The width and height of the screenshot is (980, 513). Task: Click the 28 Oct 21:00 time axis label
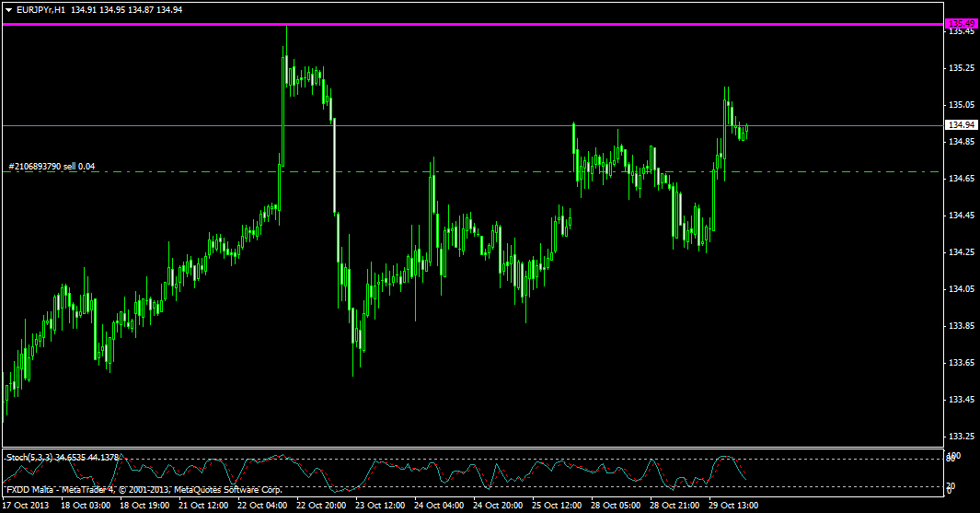tap(674, 506)
